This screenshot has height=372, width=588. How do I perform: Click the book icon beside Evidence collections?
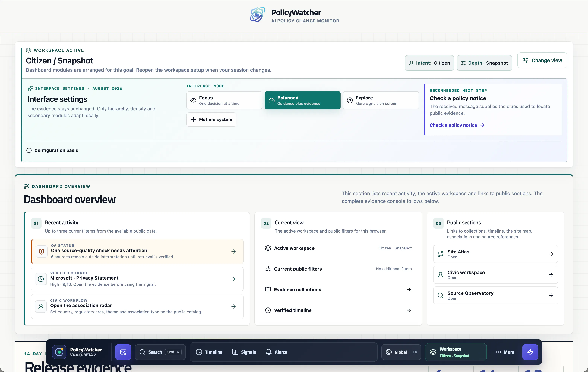click(x=268, y=289)
